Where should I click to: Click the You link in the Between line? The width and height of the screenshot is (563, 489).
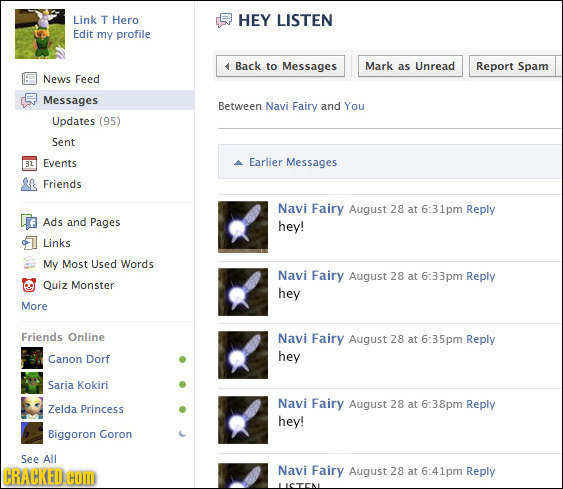(354, 106)
